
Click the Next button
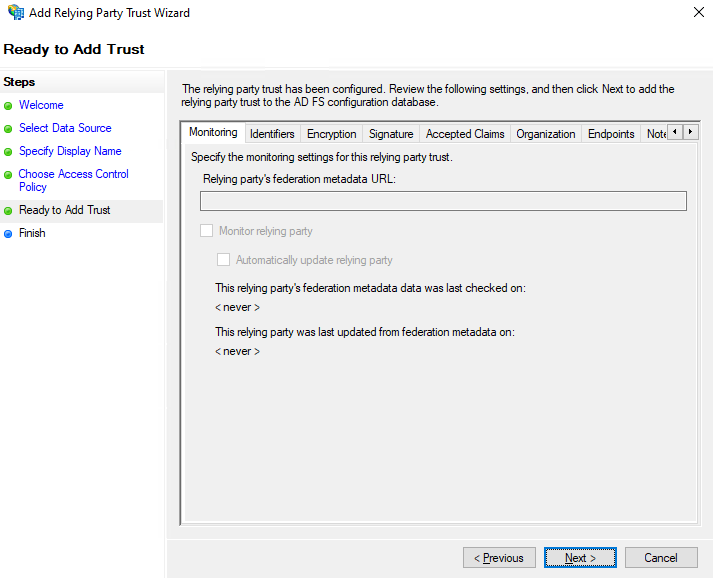(x=581, y=558)
